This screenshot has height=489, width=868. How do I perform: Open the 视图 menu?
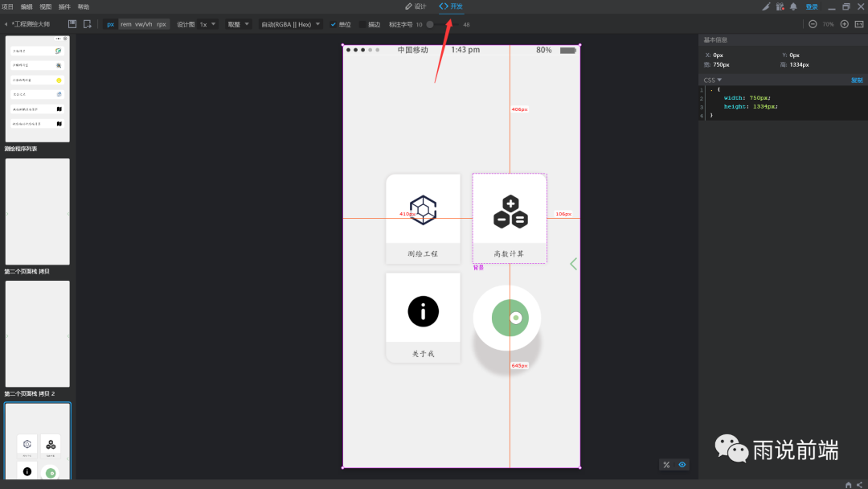[x=45, y=6]
